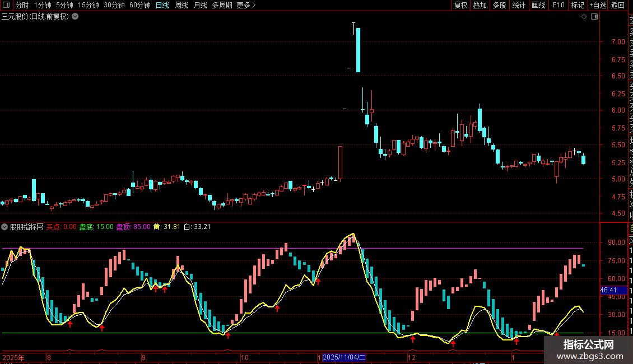The width and height of the screenshot is (633, 364).
Task: Click month 10 on the time axis
Action: [245, 357]
